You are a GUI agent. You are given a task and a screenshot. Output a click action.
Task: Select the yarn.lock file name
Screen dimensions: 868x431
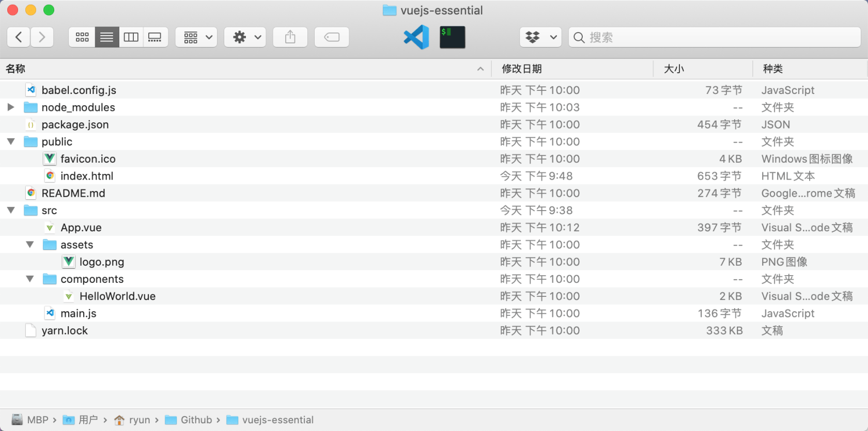(65, 330)
